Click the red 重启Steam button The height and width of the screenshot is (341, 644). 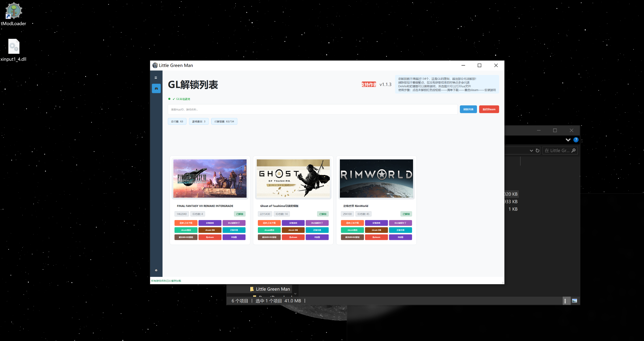tap(489, 109)
